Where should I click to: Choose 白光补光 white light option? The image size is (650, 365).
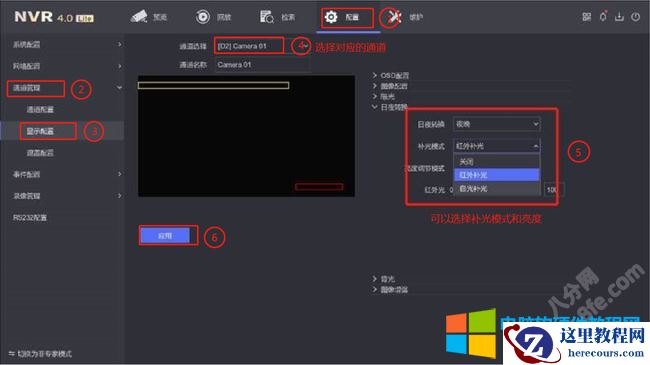tap(497, 189)
